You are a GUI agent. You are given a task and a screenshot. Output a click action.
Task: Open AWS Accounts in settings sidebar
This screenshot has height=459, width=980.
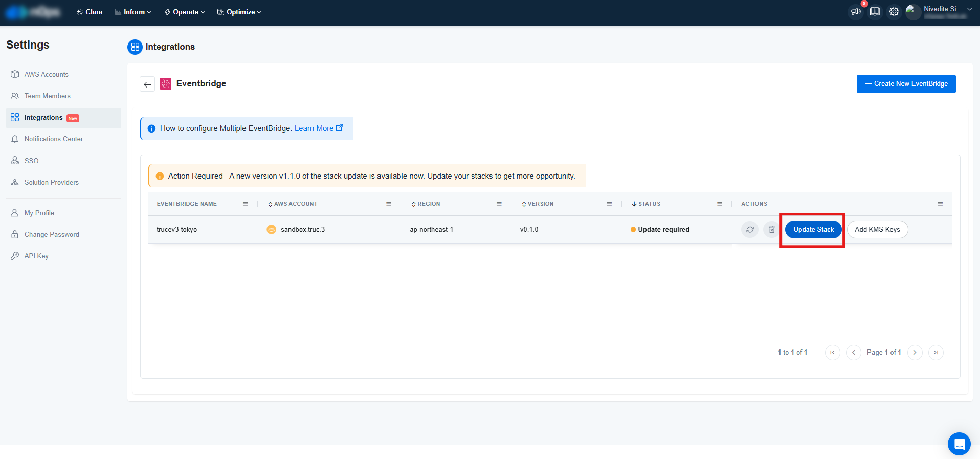[46, 75]
